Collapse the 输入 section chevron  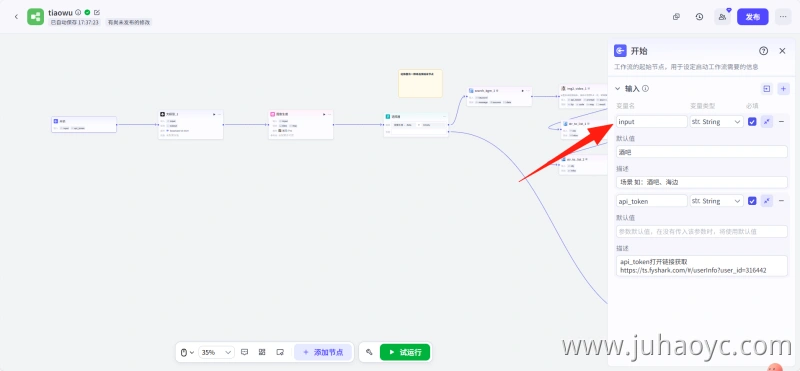pos(617,89)
